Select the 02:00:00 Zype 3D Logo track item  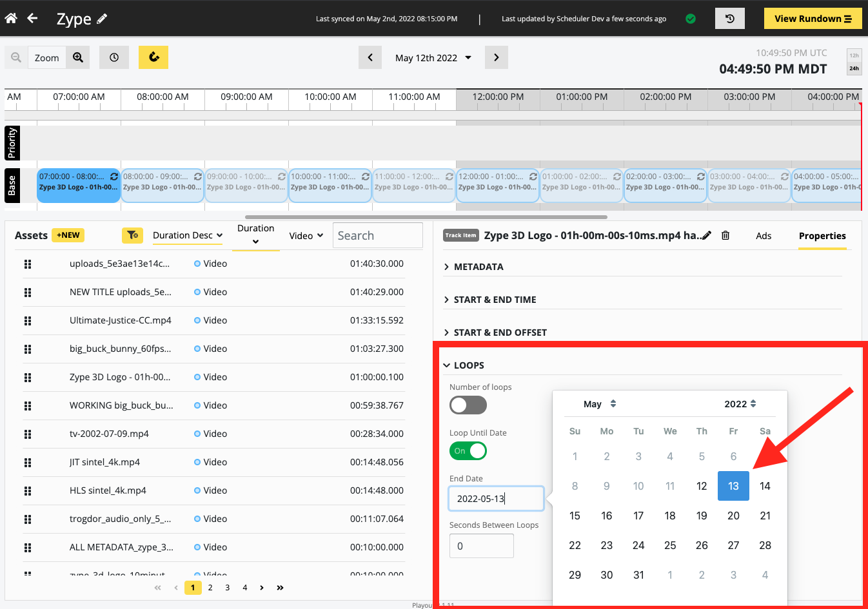[x=665, y=186]
